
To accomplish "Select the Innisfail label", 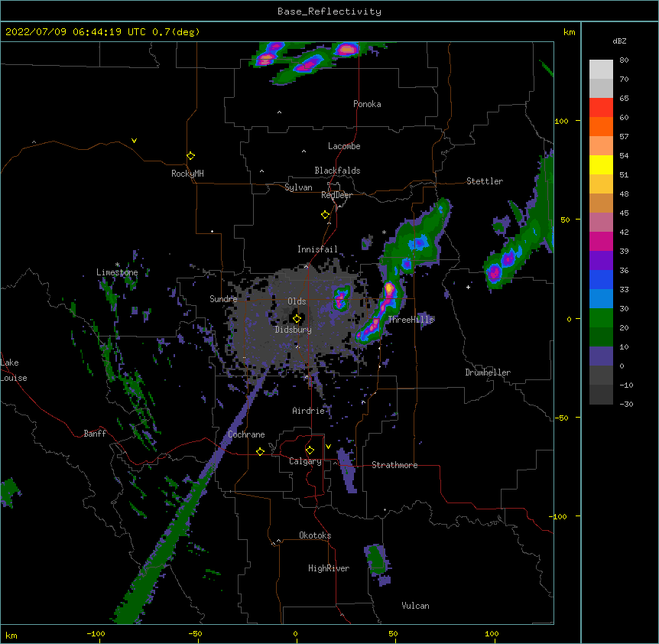I will pyautogui.click(x=317, y=249).
